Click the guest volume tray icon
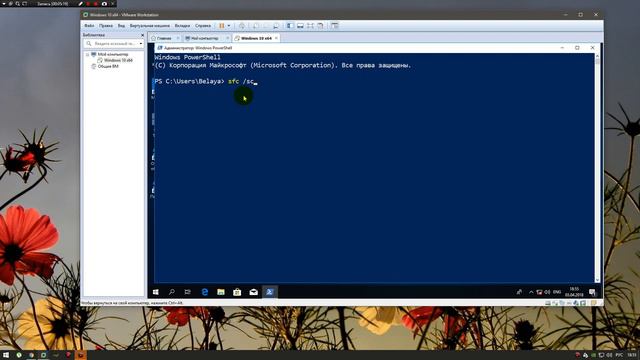The image size is (640, 360). 548,292
